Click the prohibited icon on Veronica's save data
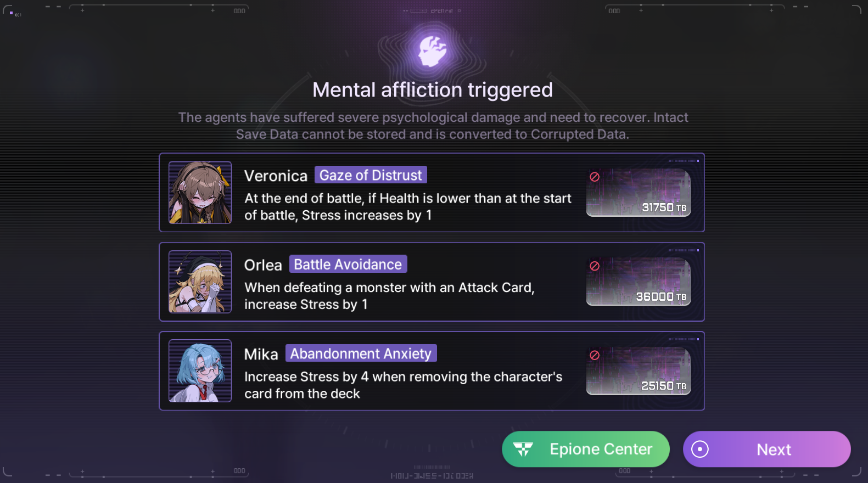The height and width of the screenshot is (483, 868). click(595, 177)
